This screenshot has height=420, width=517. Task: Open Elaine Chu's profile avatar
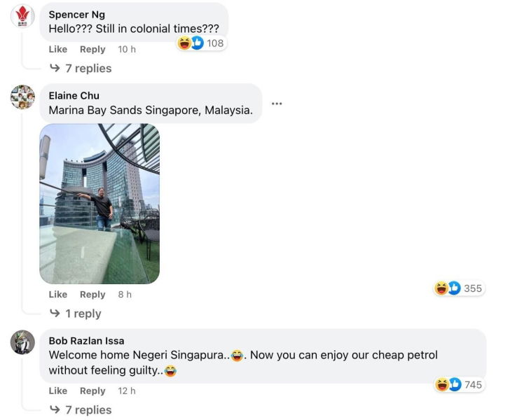22,97
